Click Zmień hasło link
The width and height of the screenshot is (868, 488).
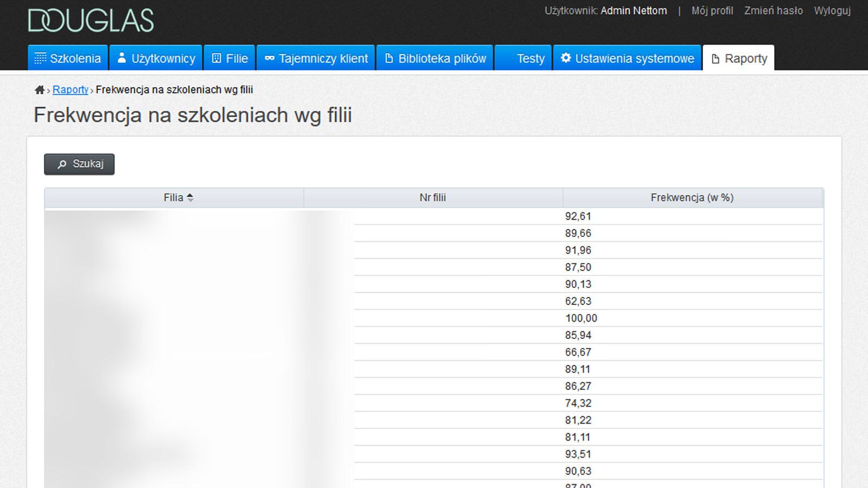pyautogui.click(x=773, y=11)
